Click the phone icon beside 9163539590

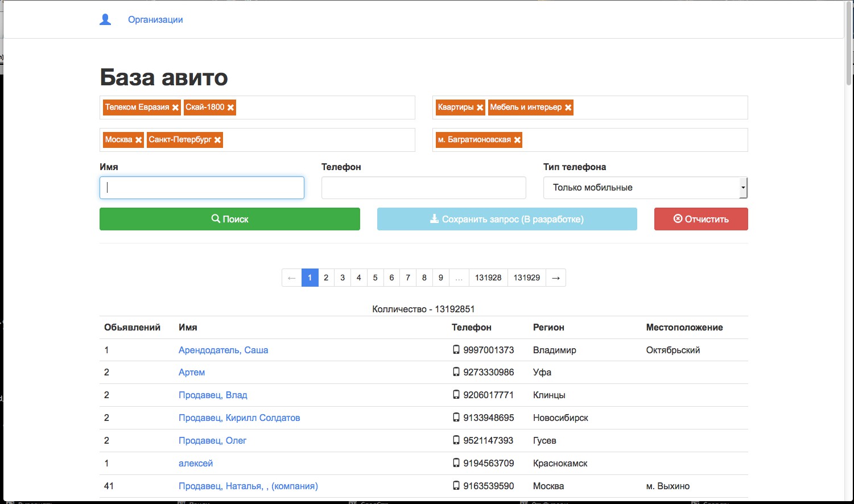[x=456, y=486]
